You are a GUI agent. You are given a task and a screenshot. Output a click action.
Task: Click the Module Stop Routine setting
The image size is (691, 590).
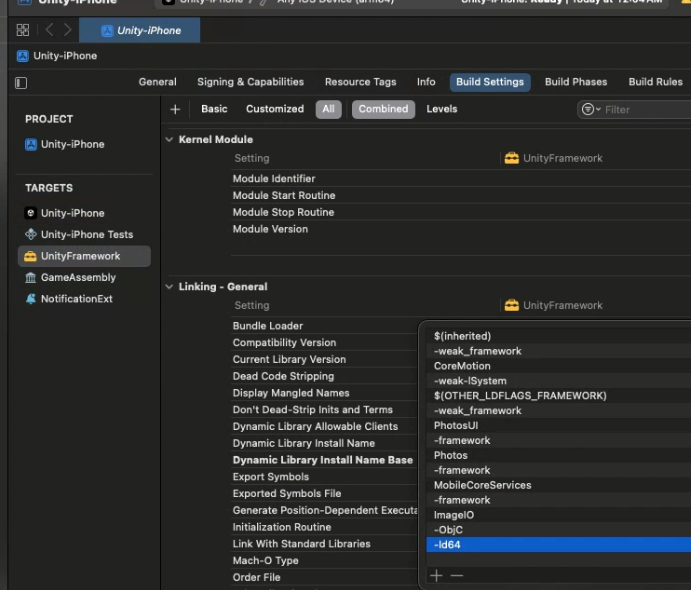click(283, 212)
